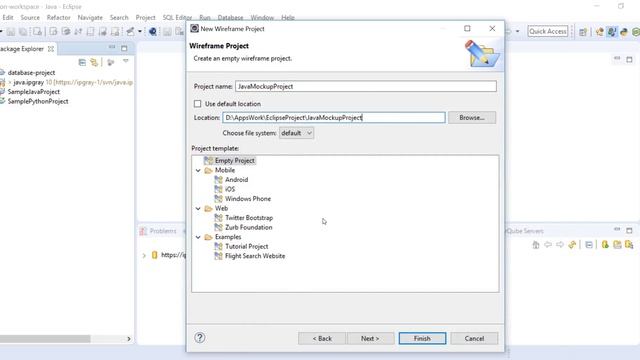Image resolution: width=640 pixels, height=360 pixels.
Task: Collapse the Web template folder
Action: (x=198, y=209)
